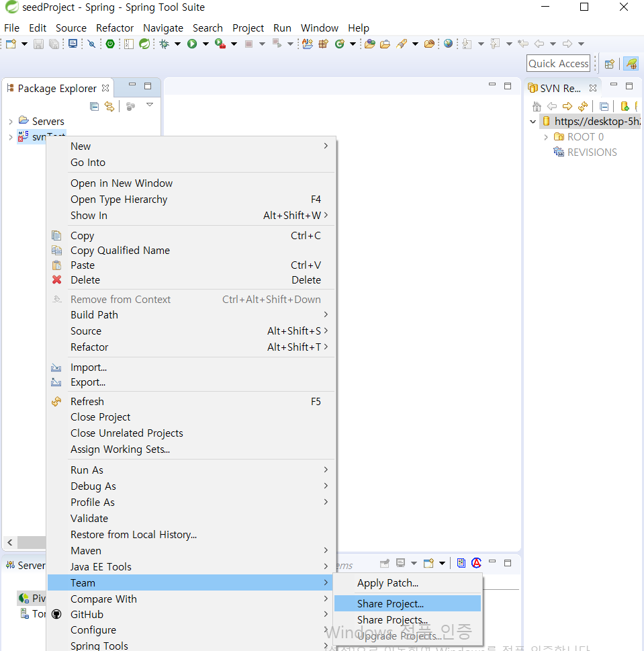Click Open Perspective icon near Quick Access
This screenshot has width=644, height=651.
pos(609,64)
